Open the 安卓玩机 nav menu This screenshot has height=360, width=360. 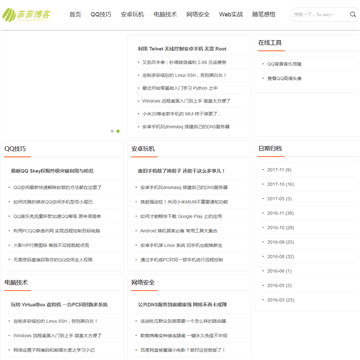[x=132, y=14]
